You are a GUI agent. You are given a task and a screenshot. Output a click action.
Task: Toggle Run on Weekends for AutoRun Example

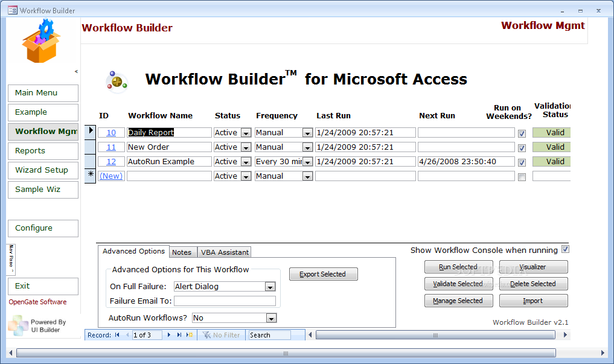(522, 162)
